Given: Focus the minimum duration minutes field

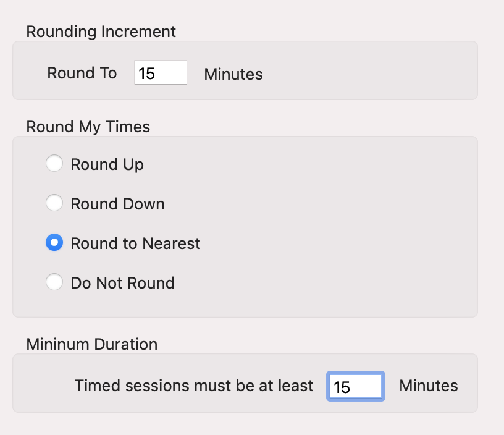Looking at the screenshot, I should coord(356,387).
